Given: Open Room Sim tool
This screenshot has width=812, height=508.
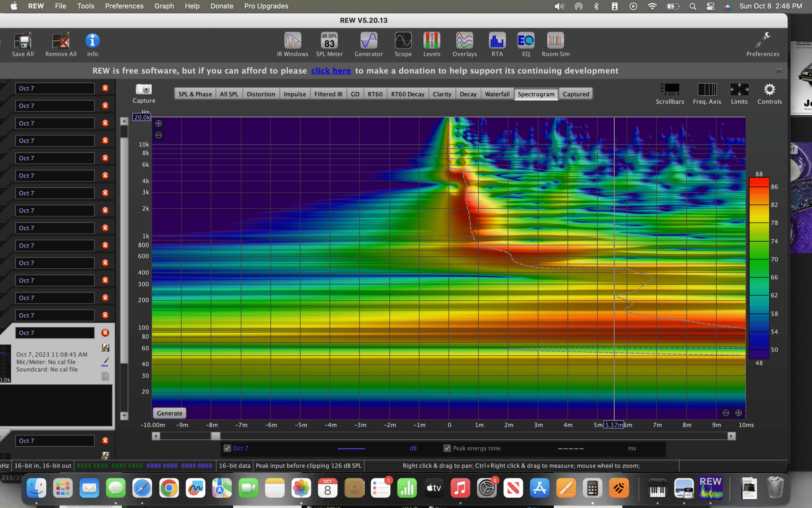Looking at the screenshot, I should tap(555, 44).
